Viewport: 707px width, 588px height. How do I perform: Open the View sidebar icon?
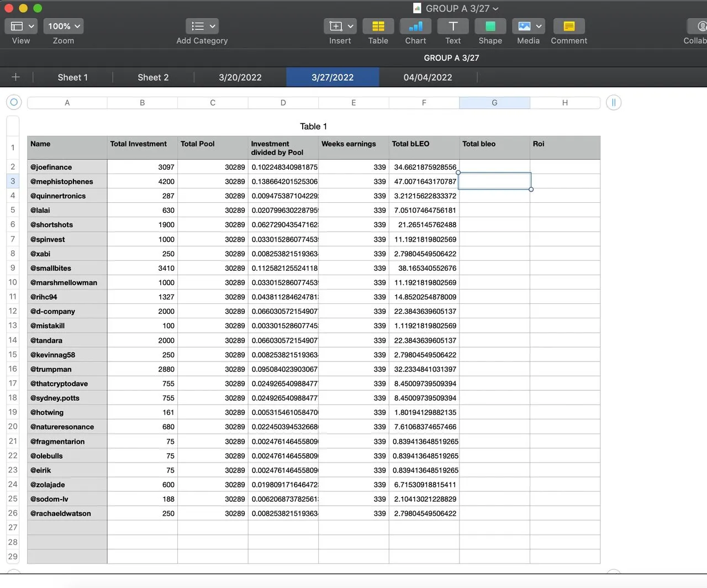(x=17, y=26)
